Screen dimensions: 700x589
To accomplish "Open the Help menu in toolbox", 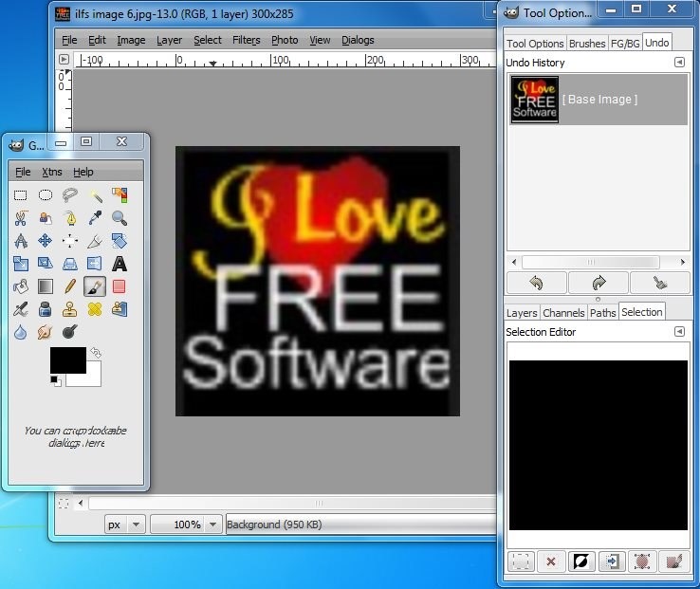I will [x=83, y=172].
